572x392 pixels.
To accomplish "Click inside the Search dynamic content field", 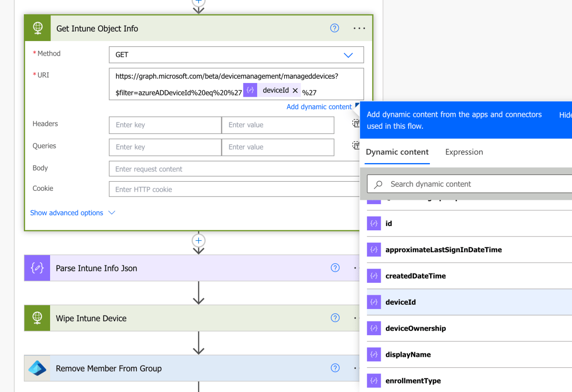I will pos(453,184).
